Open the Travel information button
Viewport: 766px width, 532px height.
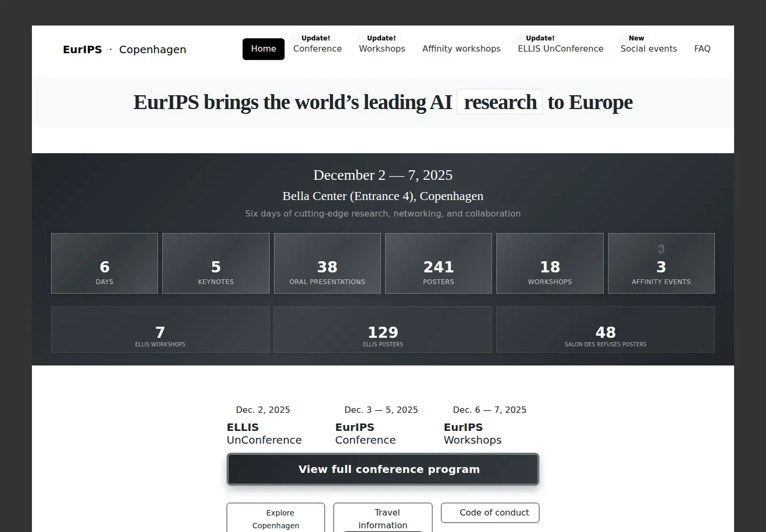[x=383, y=519]
